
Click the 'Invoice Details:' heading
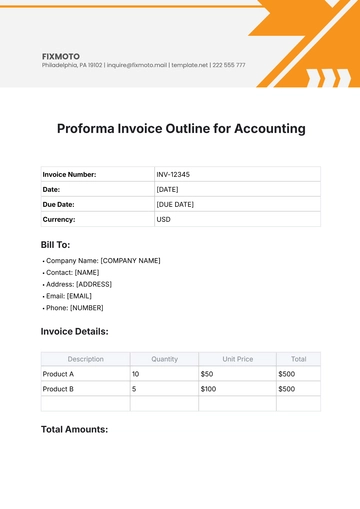(75, 331)
